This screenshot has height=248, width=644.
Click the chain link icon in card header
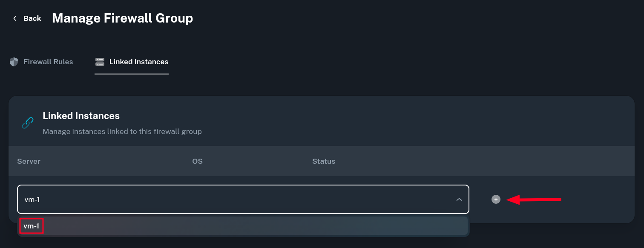coord(28,123)
